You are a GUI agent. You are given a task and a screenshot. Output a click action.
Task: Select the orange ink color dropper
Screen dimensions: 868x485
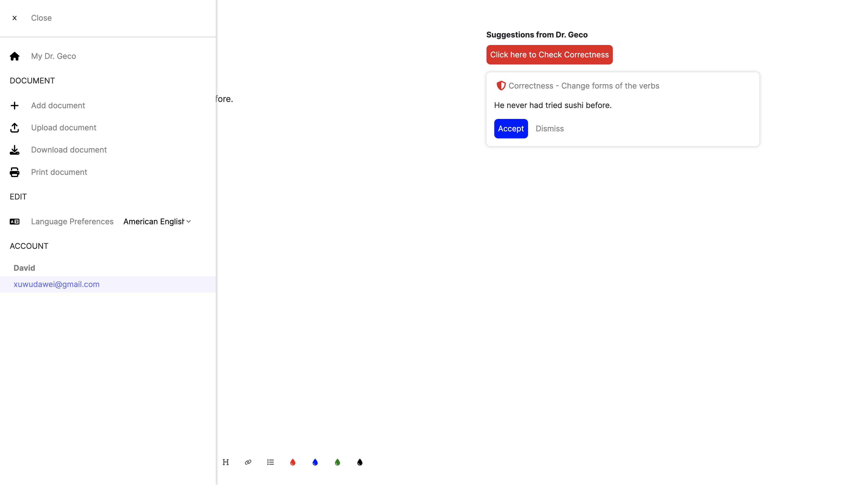[x=293, y=462]
